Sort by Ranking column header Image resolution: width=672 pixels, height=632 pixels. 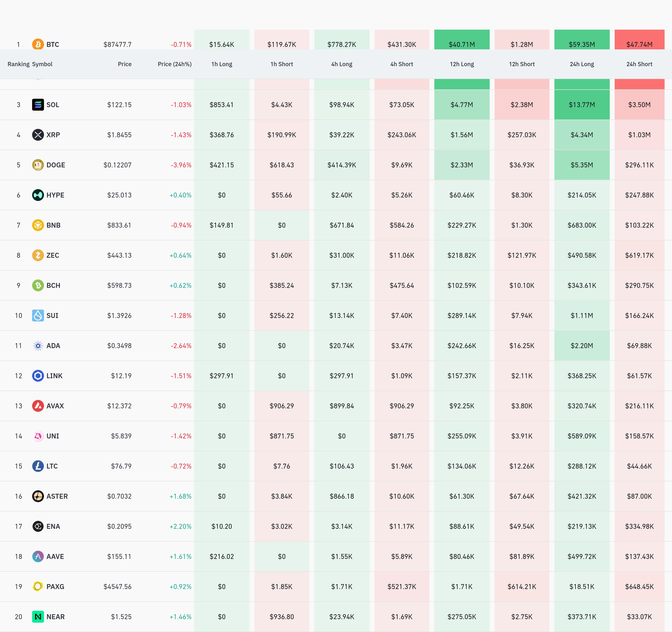tap(18, 64)
